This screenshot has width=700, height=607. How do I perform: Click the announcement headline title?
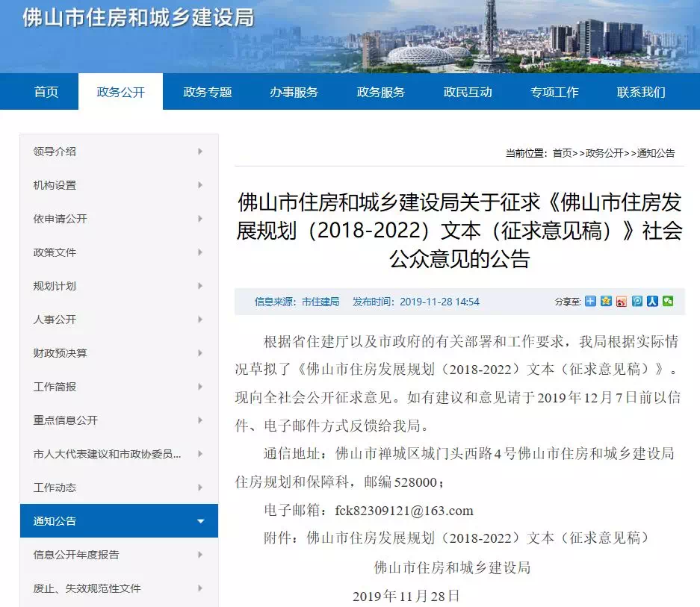pos(459,230)
